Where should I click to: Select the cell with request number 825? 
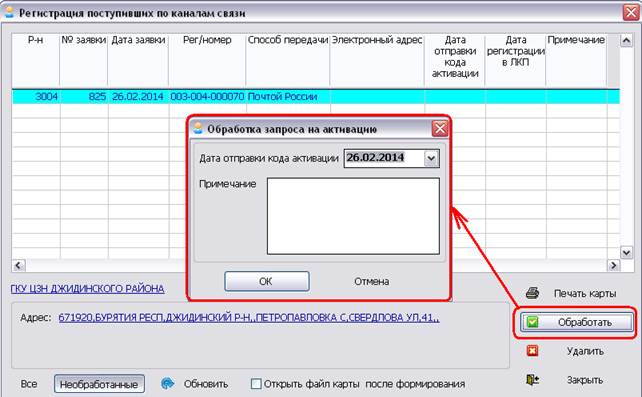click(84, 97)
